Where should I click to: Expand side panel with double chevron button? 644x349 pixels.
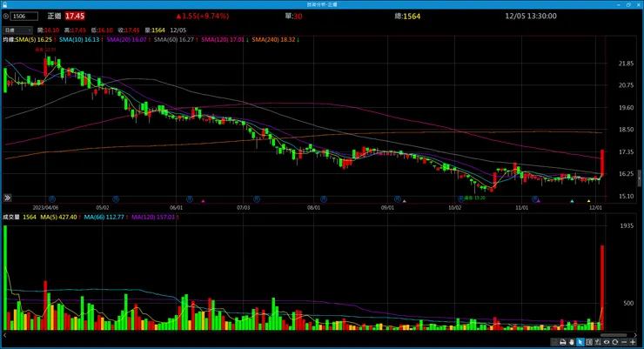[x=7, y=198]
